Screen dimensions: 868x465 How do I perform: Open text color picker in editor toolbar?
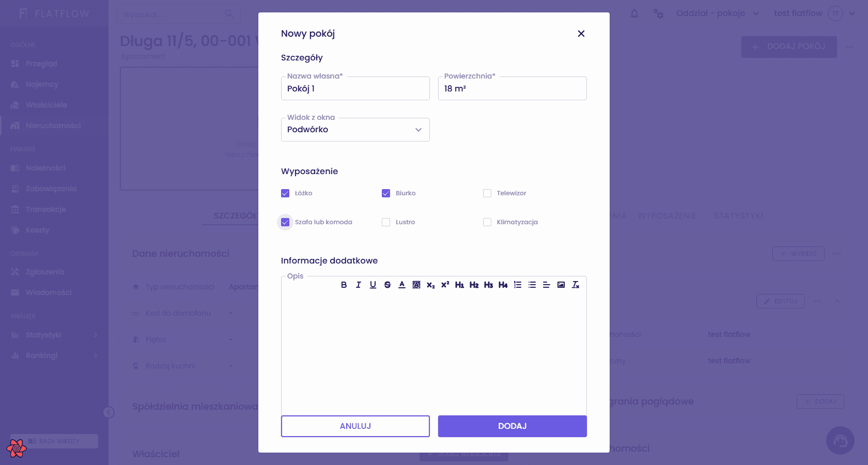tap(402, 285)
